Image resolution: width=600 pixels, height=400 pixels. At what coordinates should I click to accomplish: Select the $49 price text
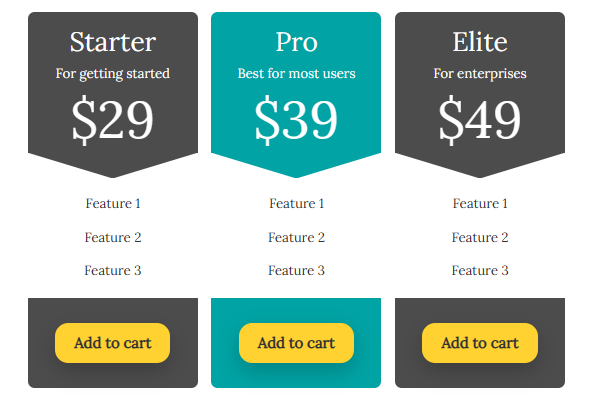pos(480,119)
